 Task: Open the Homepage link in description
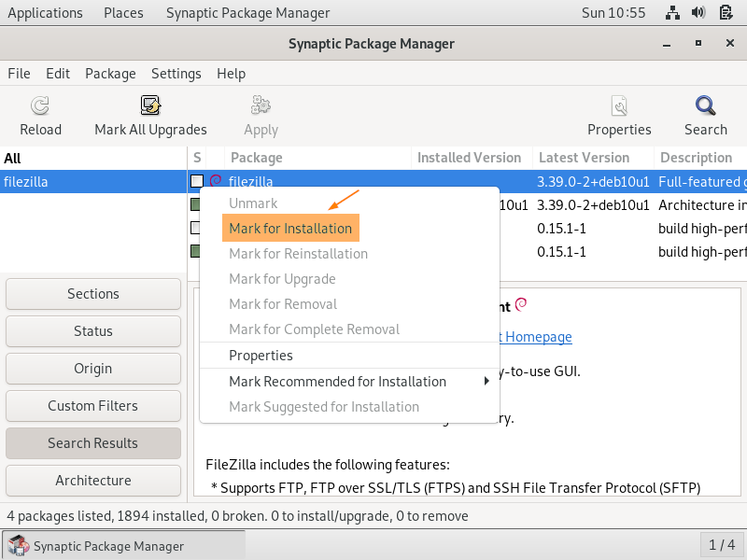pyautogui.click(x=534, y=337)
